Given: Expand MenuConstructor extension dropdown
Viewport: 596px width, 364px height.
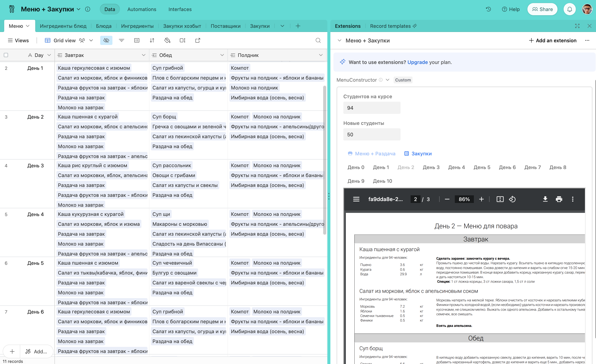Looking at the screenshot, I should point(388,80).
